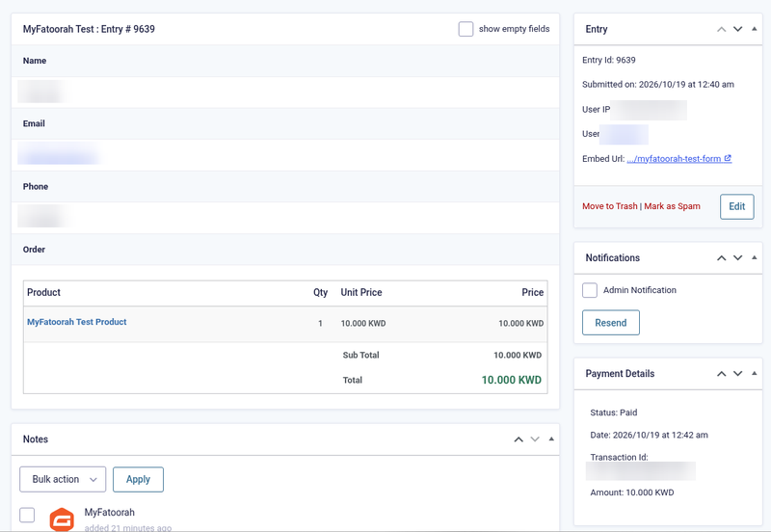Click the Apply button in Notes

tap(138, 479)
